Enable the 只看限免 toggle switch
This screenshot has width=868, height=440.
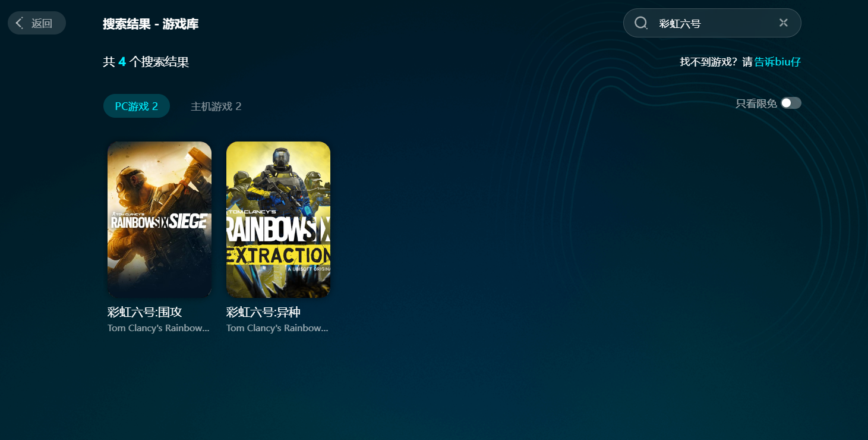pos(791,103)
